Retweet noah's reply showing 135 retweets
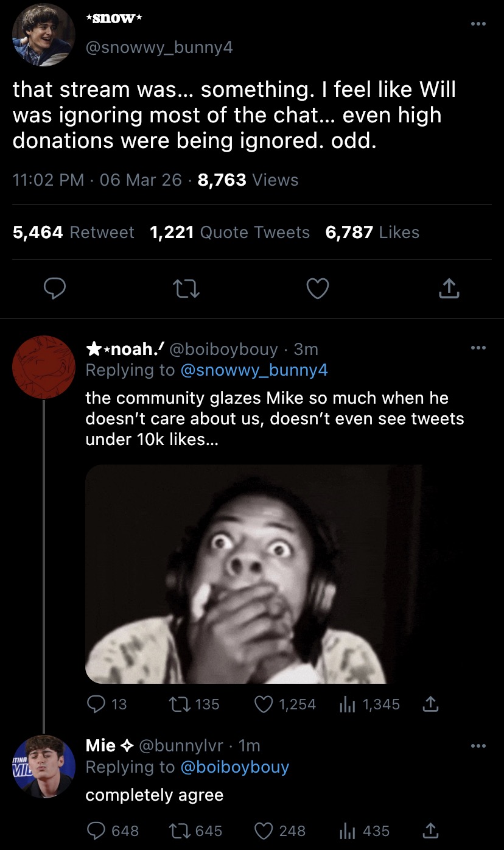 (177, 704)
